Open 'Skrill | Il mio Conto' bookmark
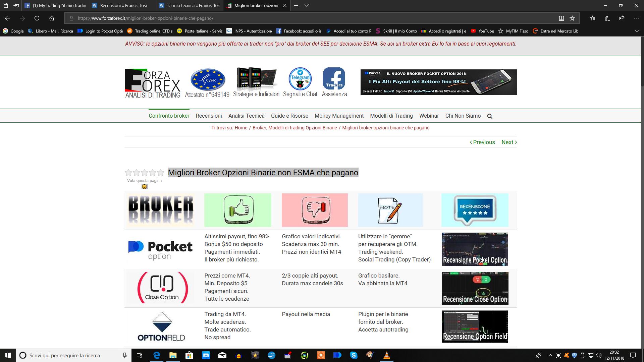This screenshot has height=362, width=644. point(396,31)
